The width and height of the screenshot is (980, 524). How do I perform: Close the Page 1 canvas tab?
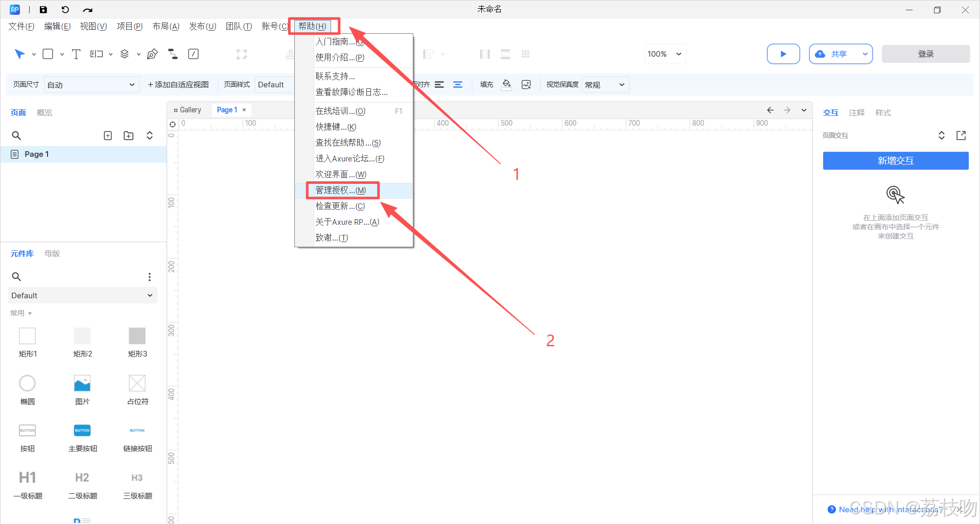point(244,110)
